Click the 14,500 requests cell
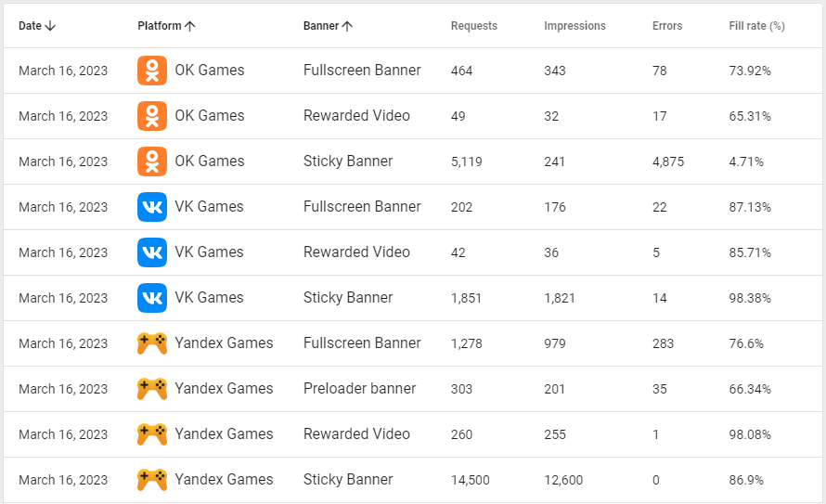 coord(470,480)
